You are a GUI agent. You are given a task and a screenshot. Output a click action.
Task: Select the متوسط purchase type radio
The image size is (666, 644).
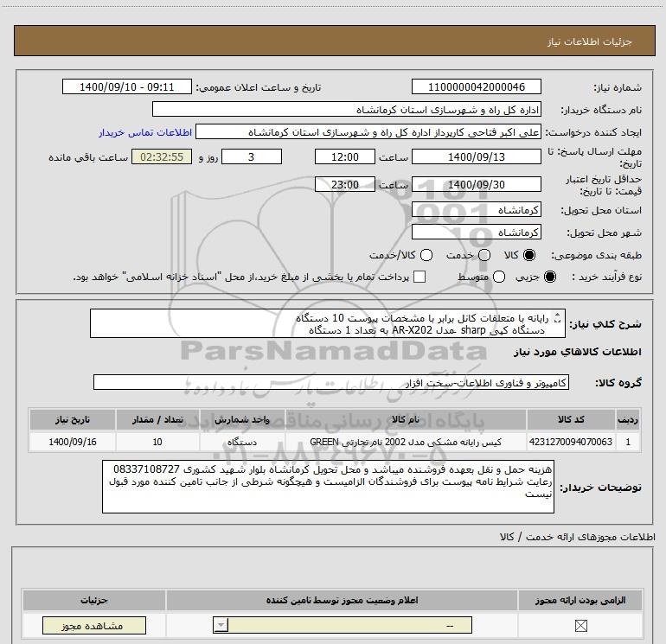point(499,277)
